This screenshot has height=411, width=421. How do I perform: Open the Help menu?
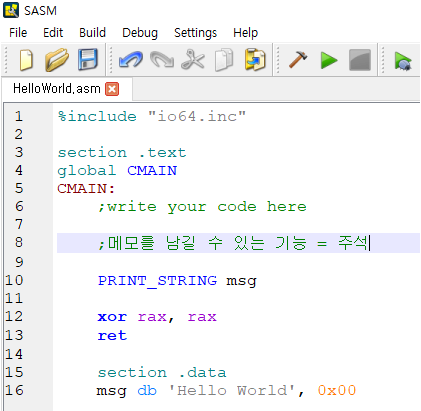(x=245, y=33)
